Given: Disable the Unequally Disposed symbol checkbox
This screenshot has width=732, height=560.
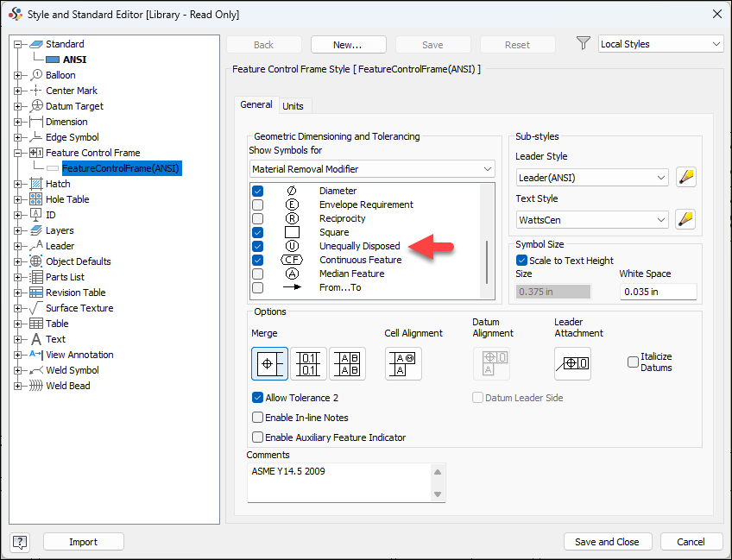Looking at the screenshot, I should click(257, 246).
